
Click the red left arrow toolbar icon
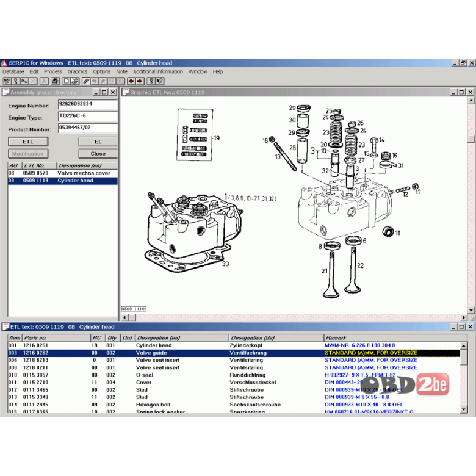(x=131, y=81)
